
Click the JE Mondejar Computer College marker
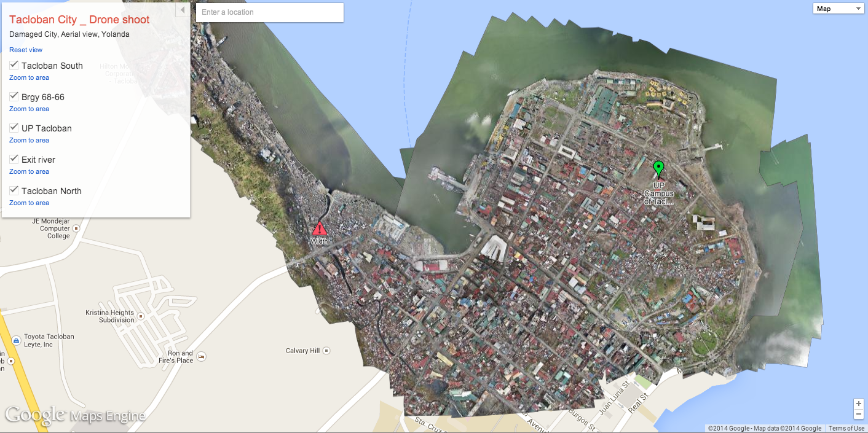76,228
